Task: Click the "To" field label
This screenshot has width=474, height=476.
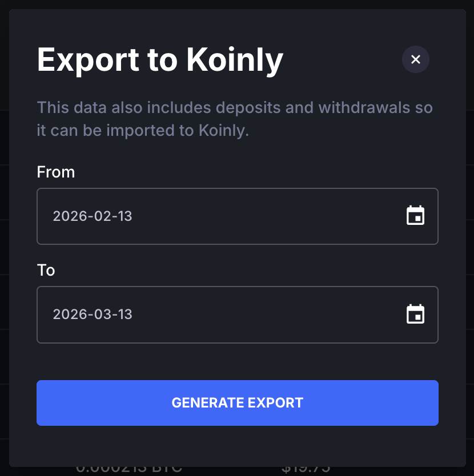Action: pos(46,270)
